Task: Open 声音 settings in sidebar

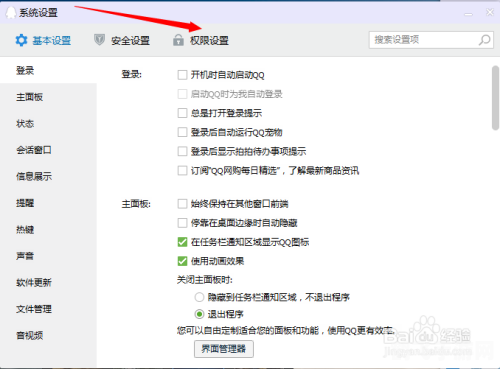Action: pos(48,256)
